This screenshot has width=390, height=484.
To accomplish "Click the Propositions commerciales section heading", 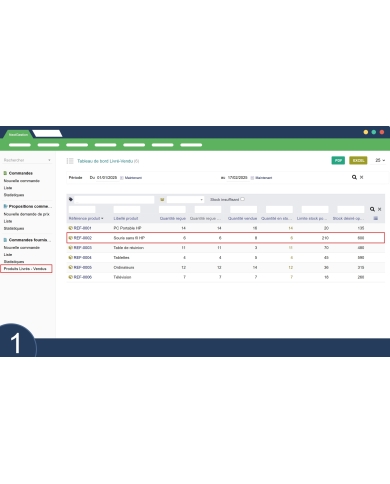I will pyautogui.click(x=30, y=206).
